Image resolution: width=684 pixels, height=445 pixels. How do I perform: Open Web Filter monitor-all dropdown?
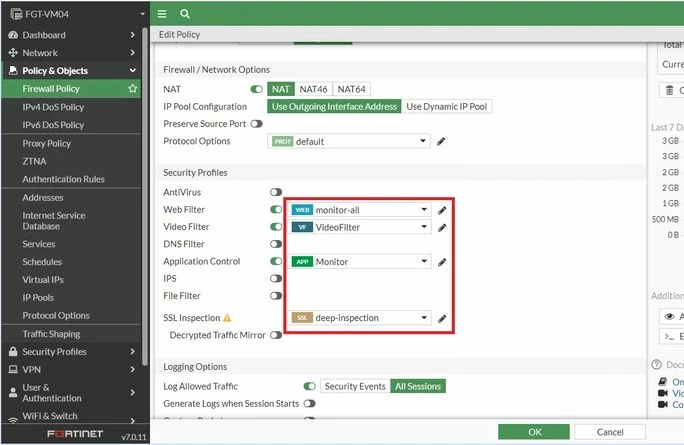tap(360, 210)
